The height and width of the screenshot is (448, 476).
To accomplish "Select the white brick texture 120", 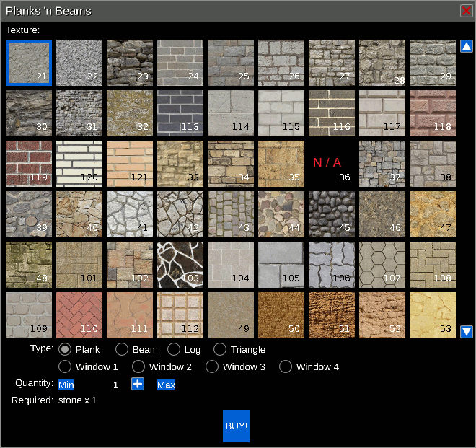I will [x=79, y=164].
